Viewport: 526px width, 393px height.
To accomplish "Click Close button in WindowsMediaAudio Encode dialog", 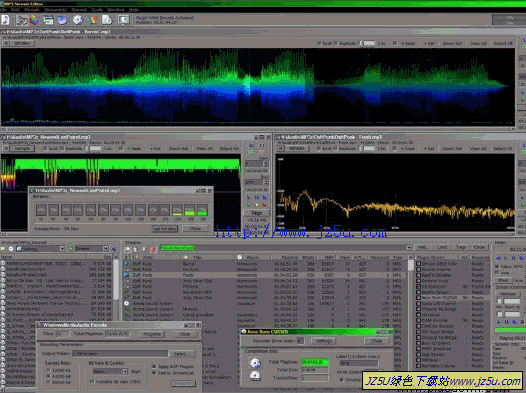I will pos(185,334).
